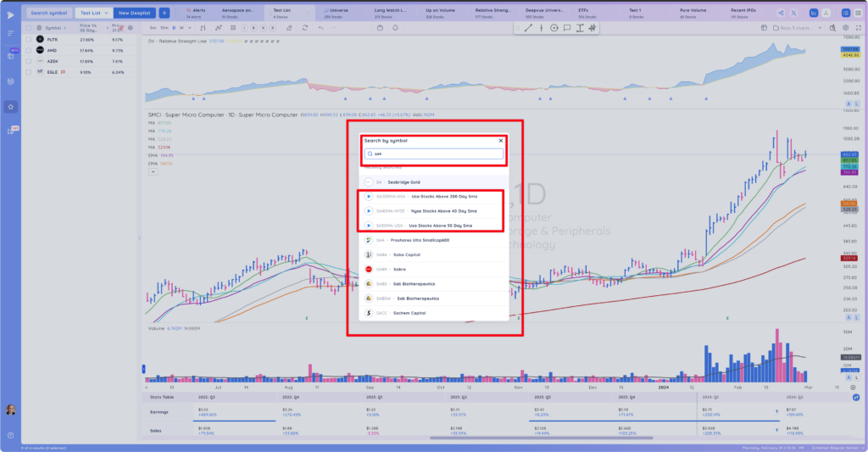Switch to the chart view icon
868x452 pixels.
[814, 13]
